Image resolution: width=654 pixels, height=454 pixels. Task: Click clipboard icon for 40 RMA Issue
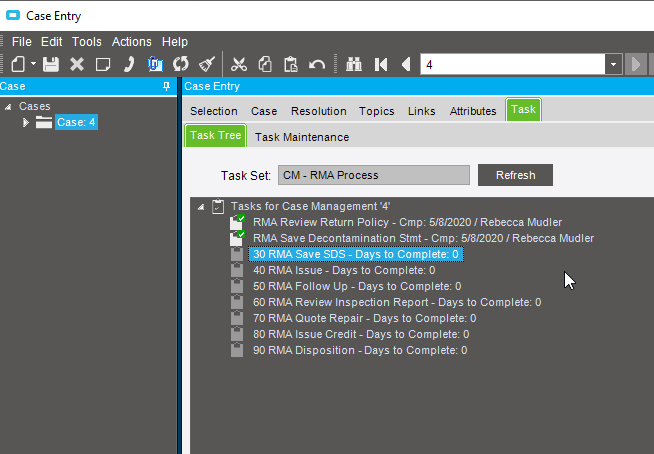(x=237, y=270)
